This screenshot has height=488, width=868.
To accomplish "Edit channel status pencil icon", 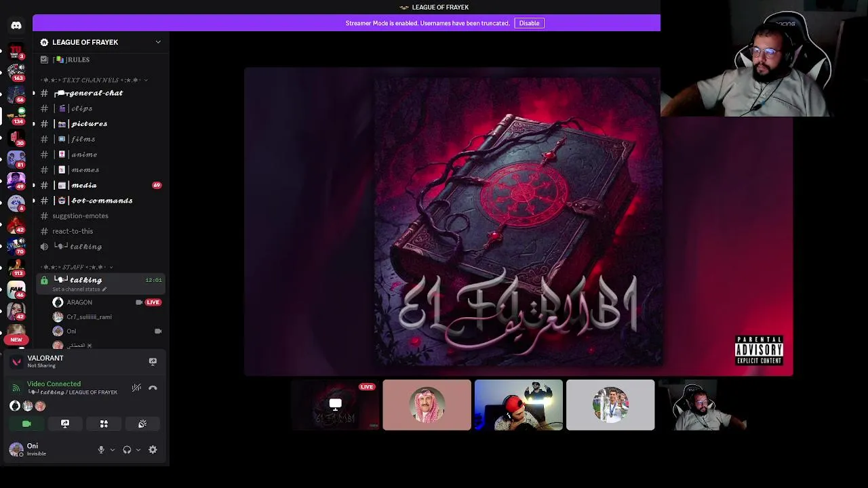I will [x=104, y=289].
